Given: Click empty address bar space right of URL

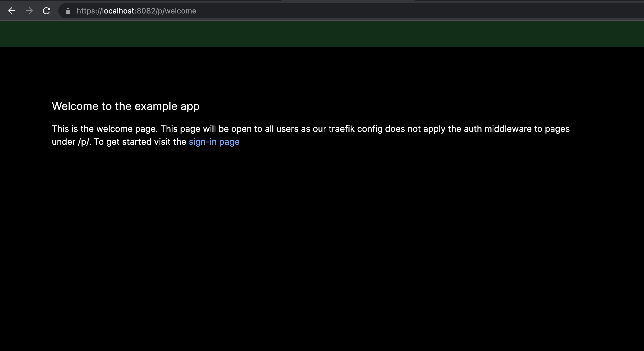Looking at the screenshot, I should [405, 11].
